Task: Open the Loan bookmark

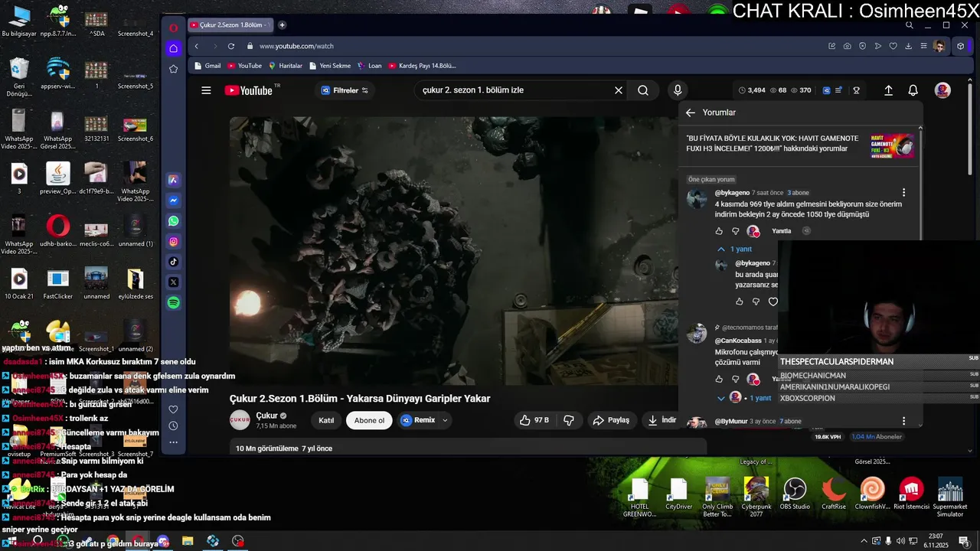Action: (369, 66)
